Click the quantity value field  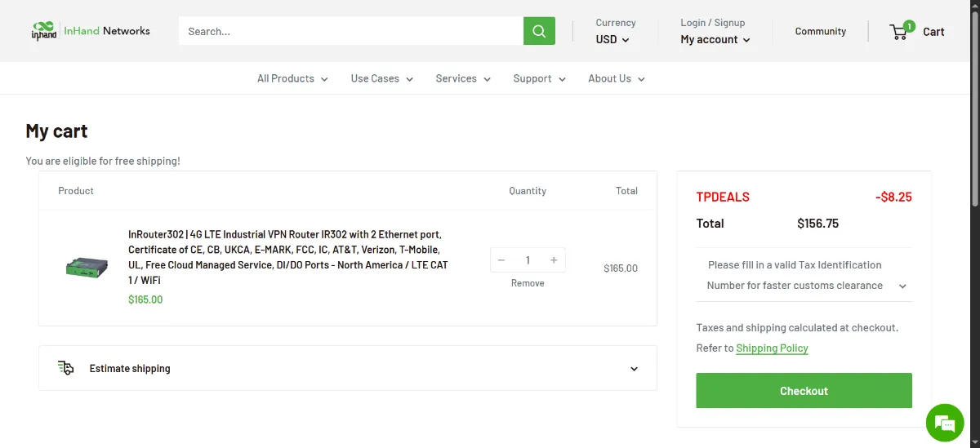(x=528, y=260)
